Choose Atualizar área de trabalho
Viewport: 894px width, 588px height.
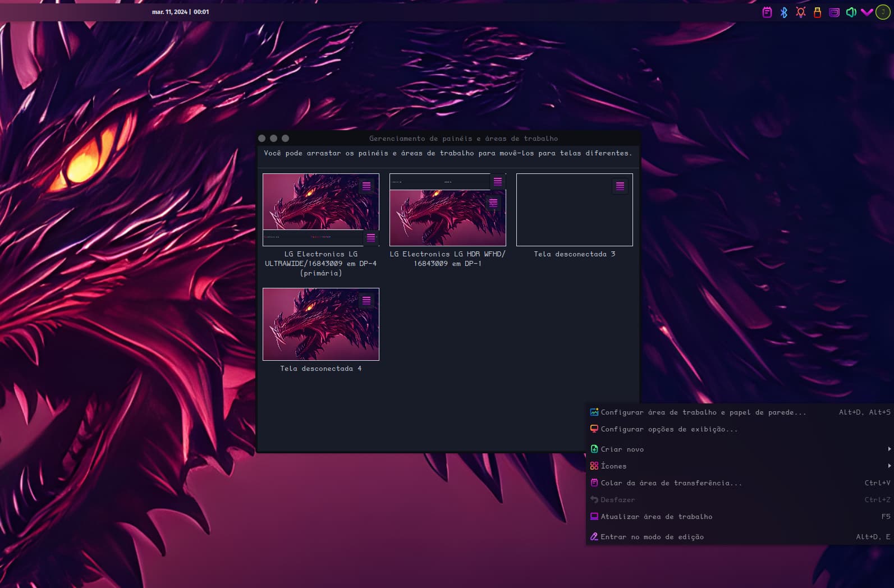(740, 517)
